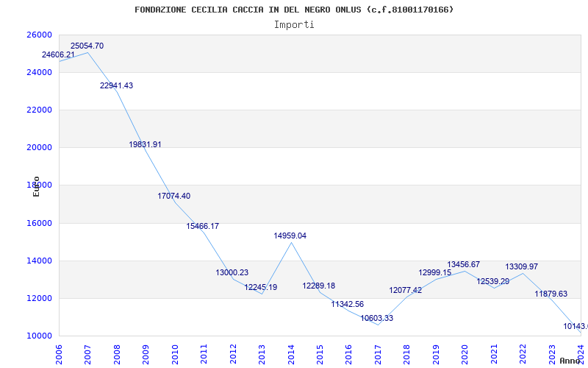Select the 14959.04 peak label

tap(290, 236)
